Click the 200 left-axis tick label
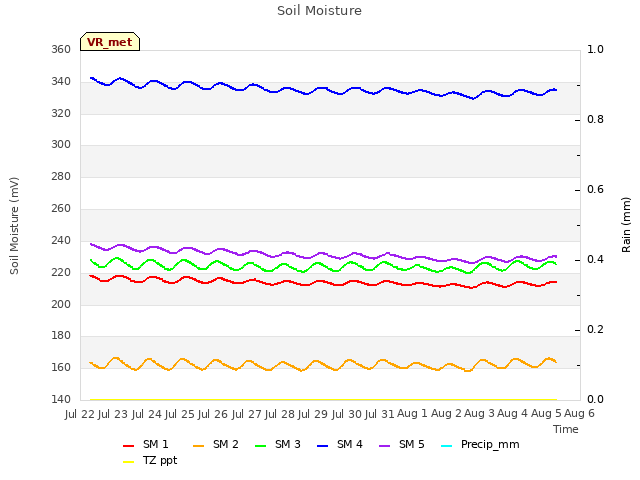 tap(61, 304)
